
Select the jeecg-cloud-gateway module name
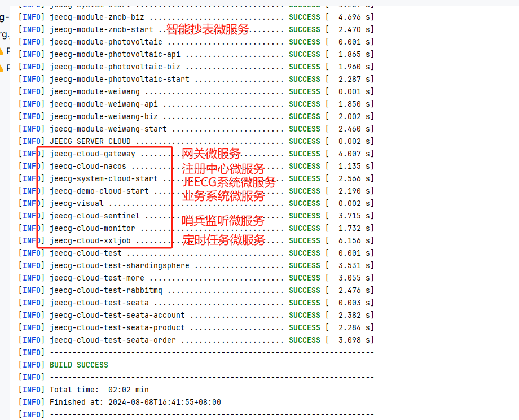(x=93, y=154)
